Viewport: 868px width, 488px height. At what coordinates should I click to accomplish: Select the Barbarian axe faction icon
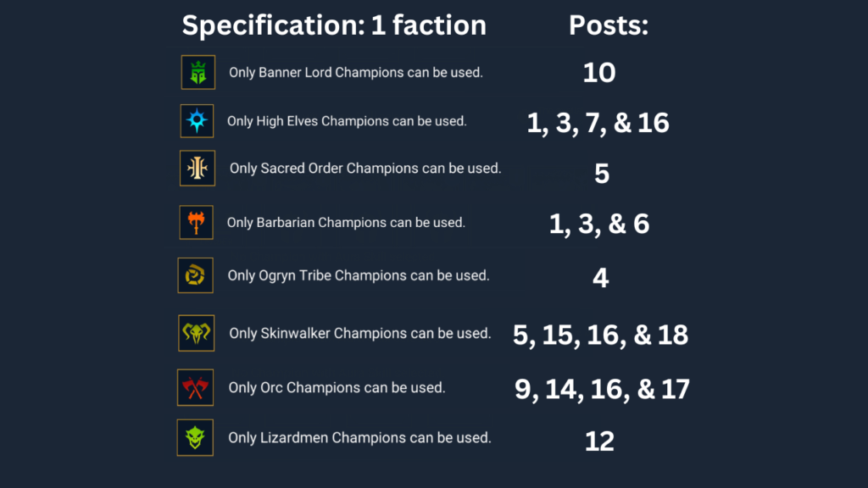pos(197,223)
